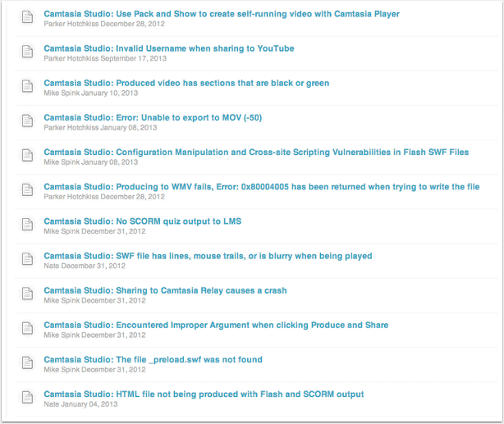Open the SWF file has lines, mouse trails article
Screen dimensions: 504x424
[x=208, y=256]
